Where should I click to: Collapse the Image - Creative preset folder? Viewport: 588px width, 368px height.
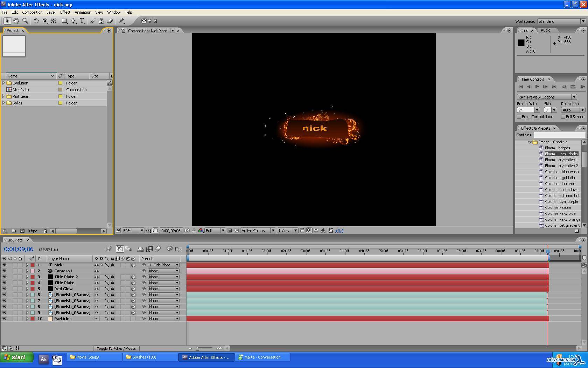click(x=530, y=142)
